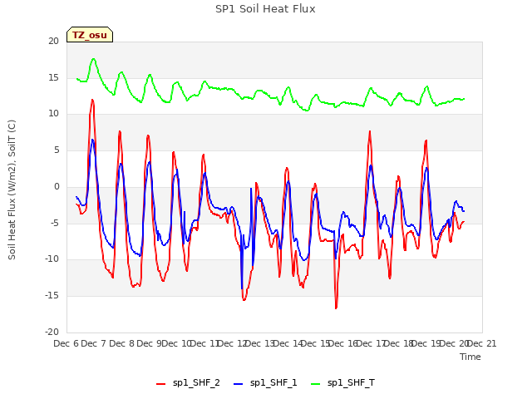This screenshot has height=399, width=532.
Task: Toggle sp1_SHF_2 series in legend
Action: tap(188, 383)
